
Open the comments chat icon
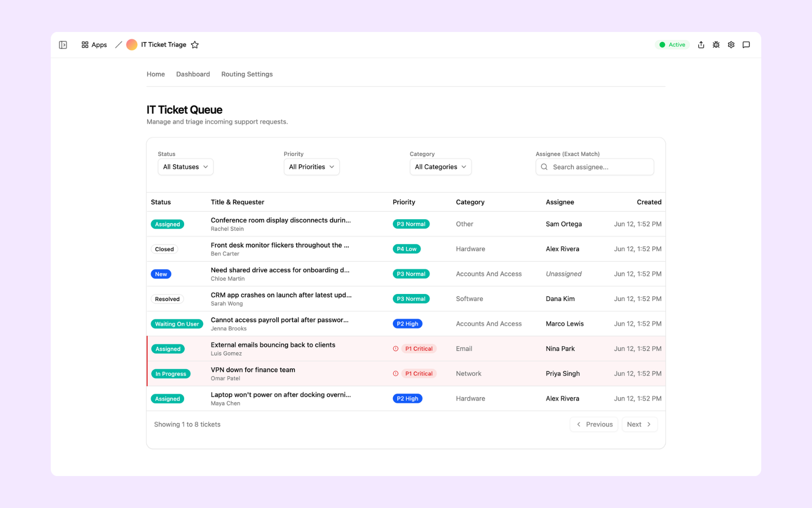click(x=746, y=45)
